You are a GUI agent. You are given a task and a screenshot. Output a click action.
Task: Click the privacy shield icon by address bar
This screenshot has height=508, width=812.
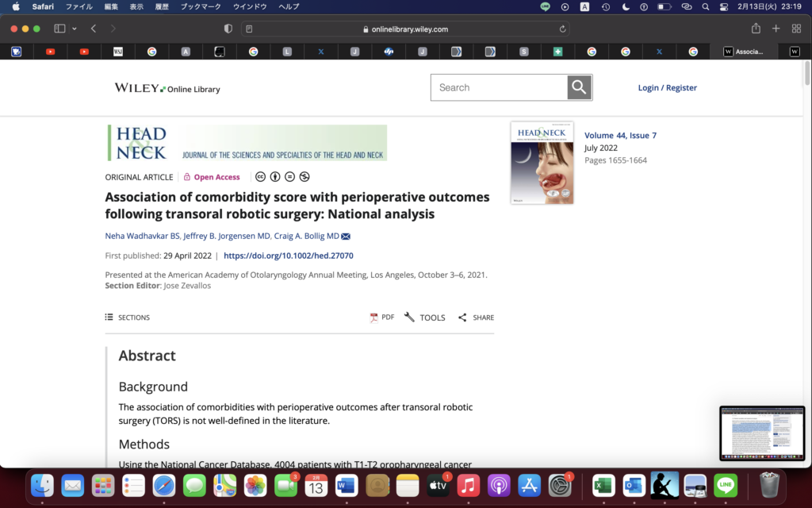coord(228,29)
